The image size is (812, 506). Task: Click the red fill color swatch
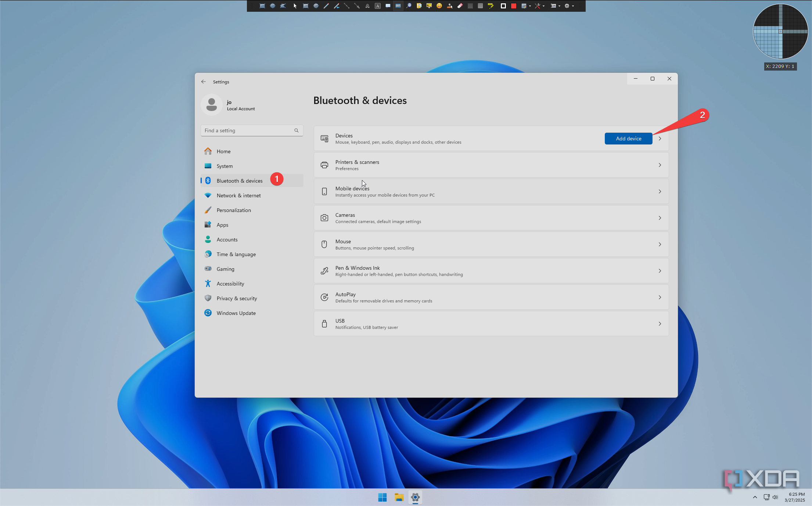click(x=514, y=6)
